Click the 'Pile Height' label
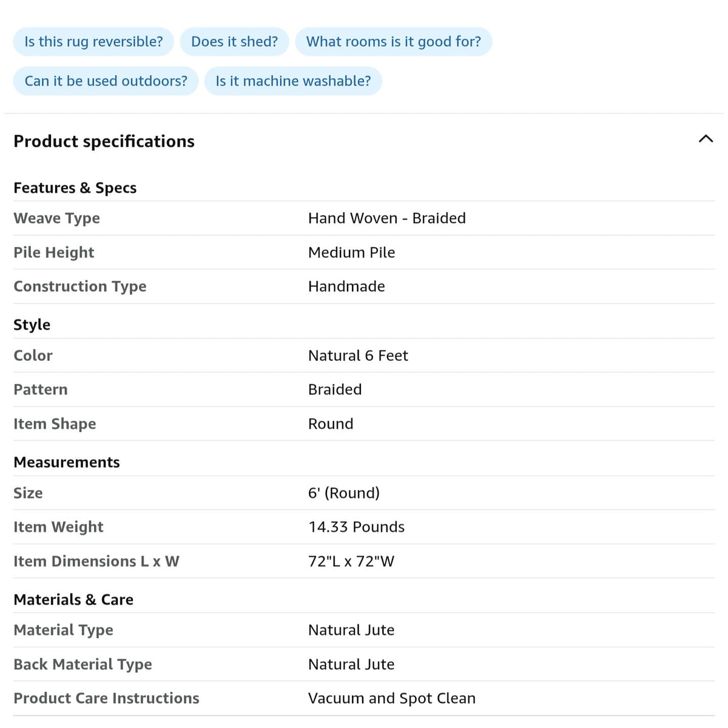 [53, 252]
